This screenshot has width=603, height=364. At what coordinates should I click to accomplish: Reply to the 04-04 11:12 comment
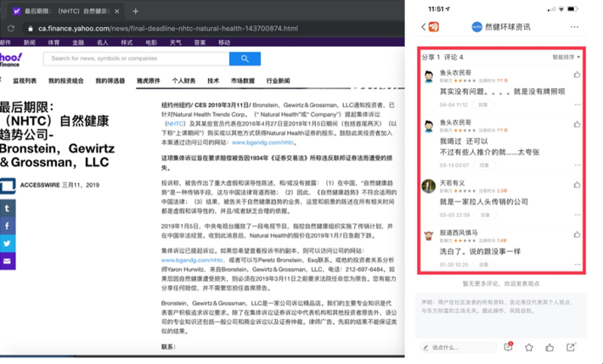point(483,104)
